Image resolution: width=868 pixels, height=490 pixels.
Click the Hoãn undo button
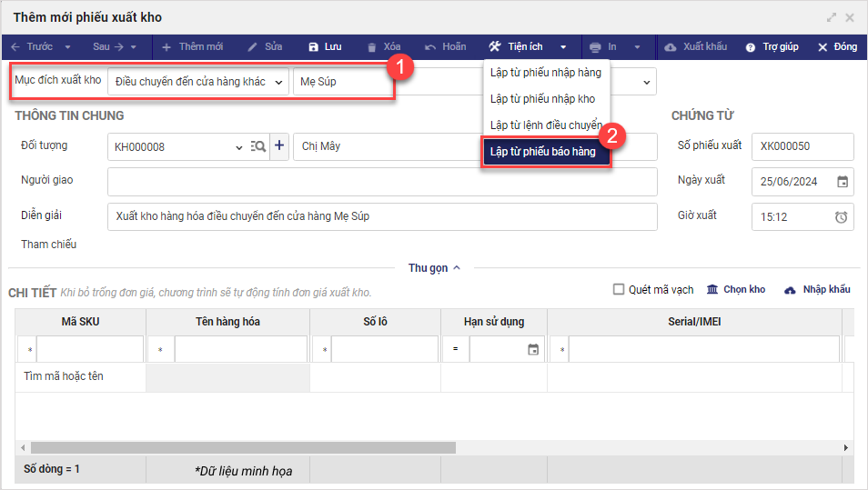(445, 47)
